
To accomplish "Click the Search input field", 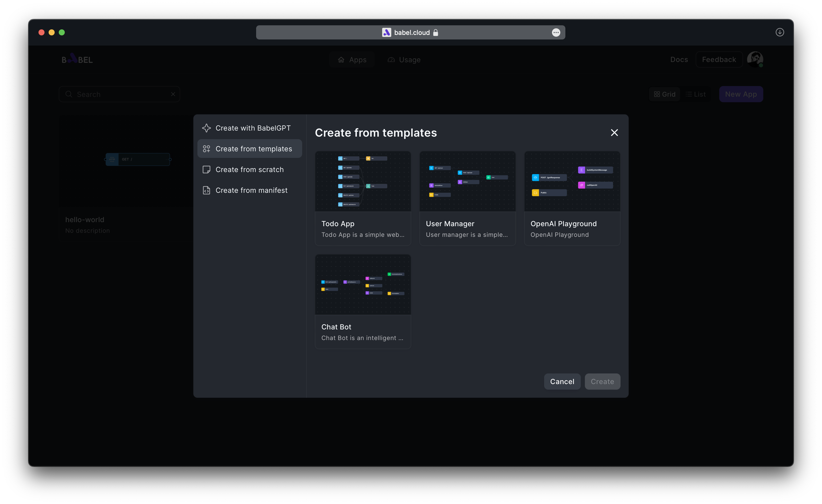I will click(x=120, y=94).
